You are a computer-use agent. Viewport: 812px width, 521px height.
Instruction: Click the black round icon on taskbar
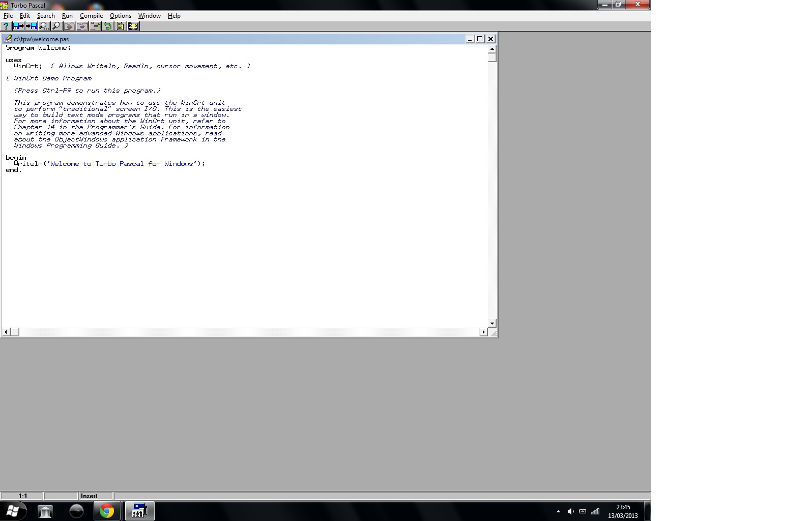[x=76, y=511]
